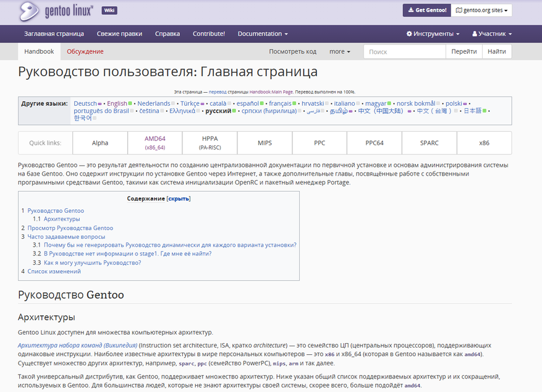The width and height of the screenshot is (542, 392).
Task: Go to Заглавная страница in navbar
Action: click(54, 34)
